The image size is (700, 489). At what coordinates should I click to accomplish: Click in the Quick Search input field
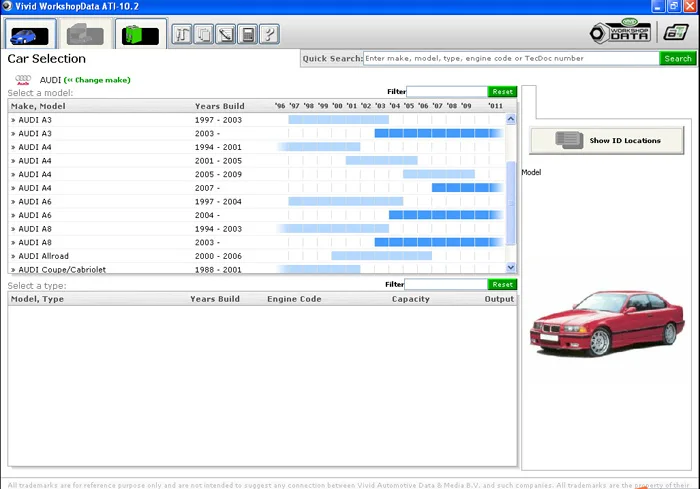[x=511, y=59]
